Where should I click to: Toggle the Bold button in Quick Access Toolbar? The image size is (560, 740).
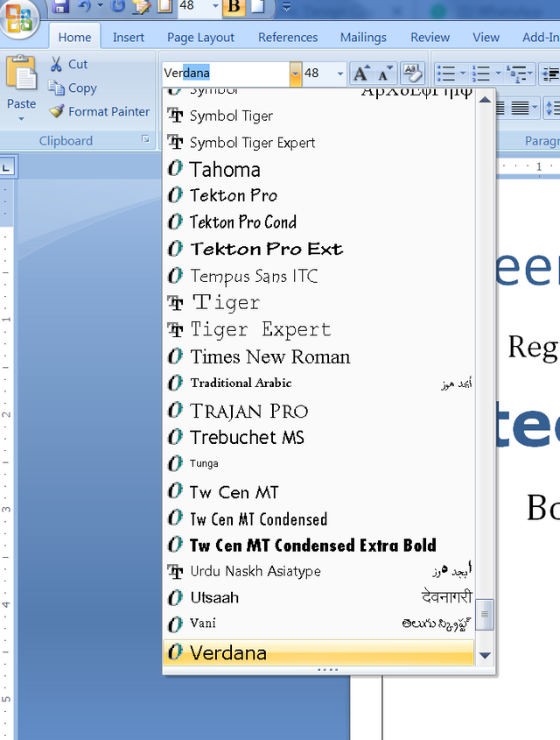click(x=234, y=7)
